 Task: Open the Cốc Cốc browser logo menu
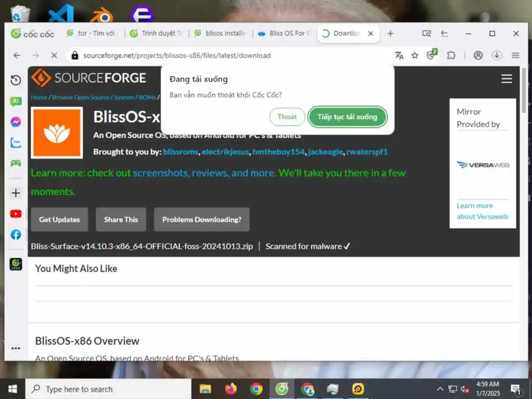point(32,34)
